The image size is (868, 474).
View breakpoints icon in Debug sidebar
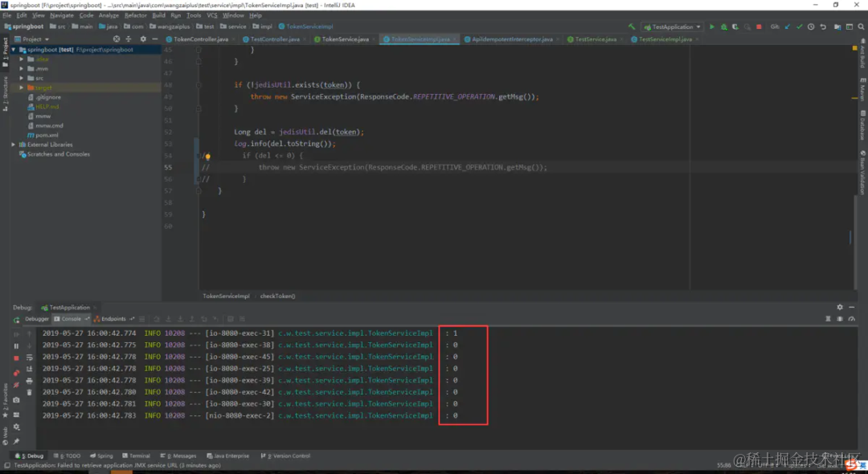click(x=16, y=372)
